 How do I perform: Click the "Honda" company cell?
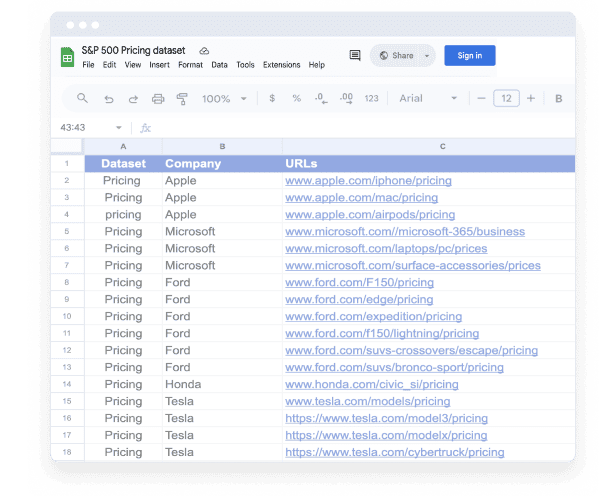tap(222, 384)
